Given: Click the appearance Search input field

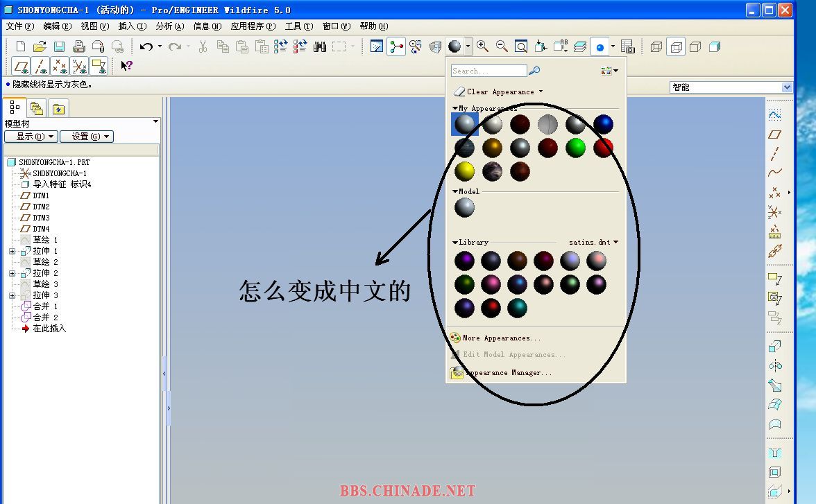Looking at the screenshot, I should 488,71.
